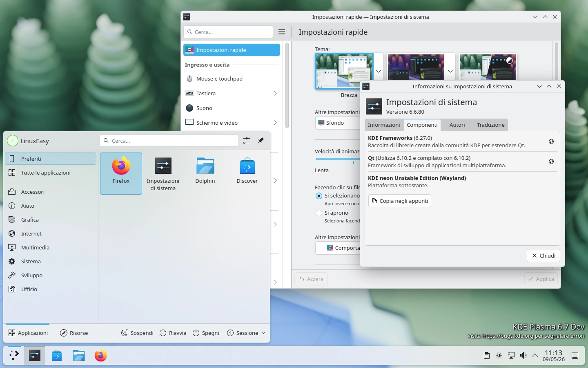Switch to the Autori tab
The height and width of the screenshot is (368, 588).
[x=457, y=125]
